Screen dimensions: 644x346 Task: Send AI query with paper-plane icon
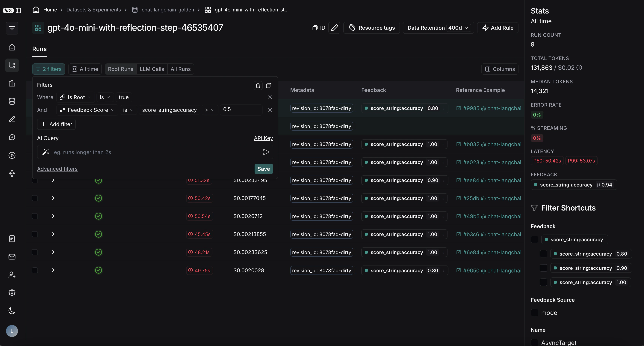[266, 152]
